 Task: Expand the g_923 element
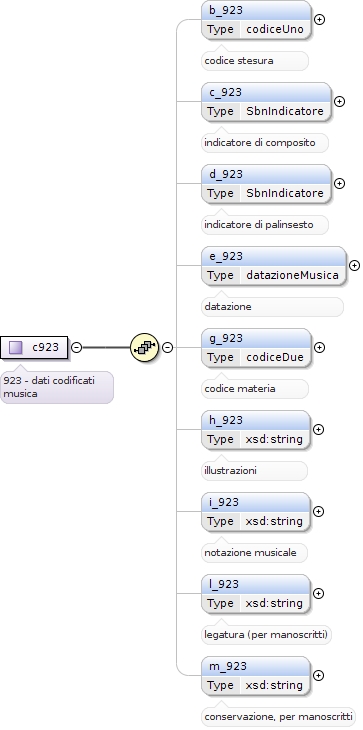(319, 347)
